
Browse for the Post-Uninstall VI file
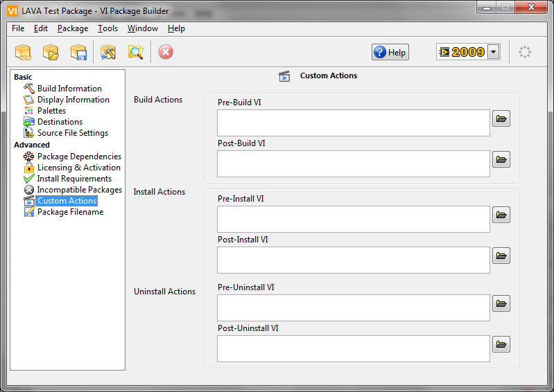501,344
